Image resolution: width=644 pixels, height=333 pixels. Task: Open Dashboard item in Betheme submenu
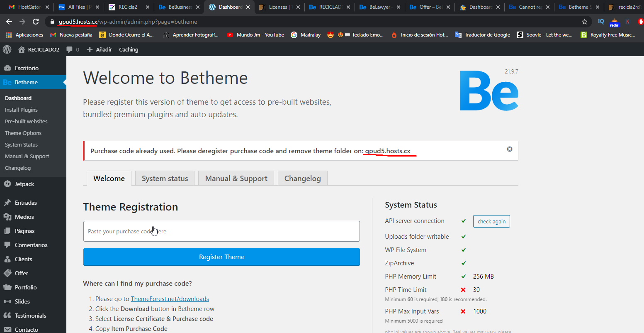tap(18, 98)
